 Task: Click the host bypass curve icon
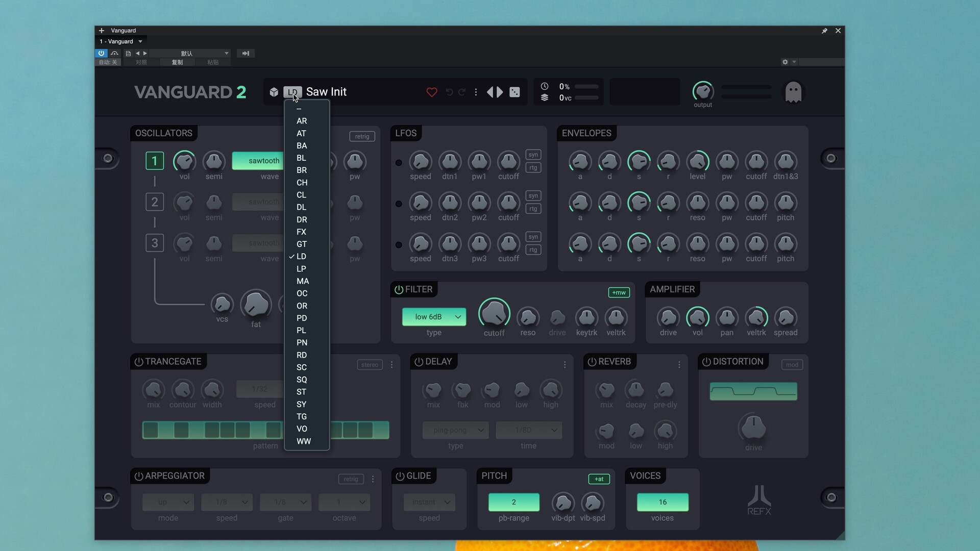[x=114, y=53]
